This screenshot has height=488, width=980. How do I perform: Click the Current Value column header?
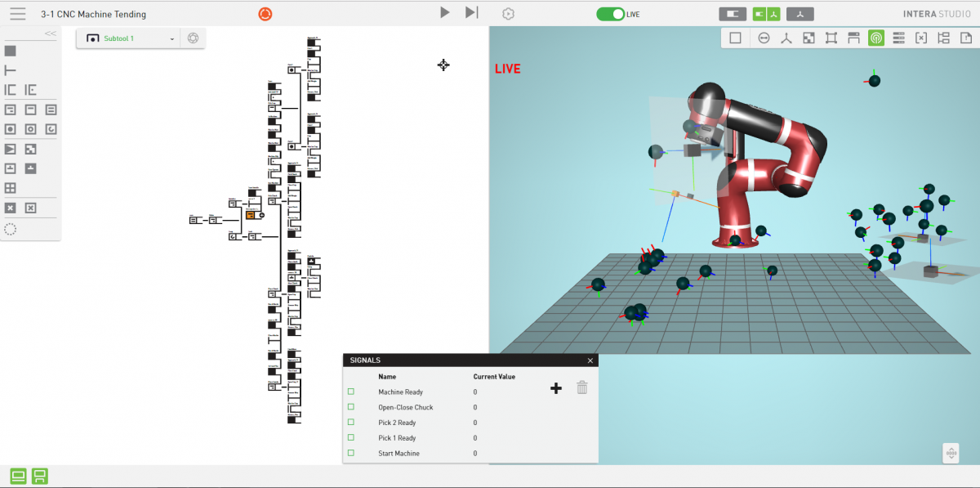(x=494, y=377)
